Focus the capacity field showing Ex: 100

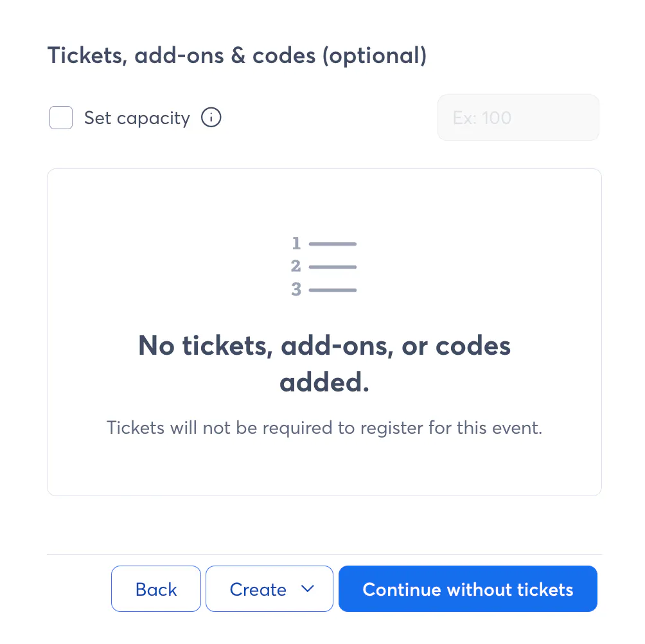click(518, 118)
